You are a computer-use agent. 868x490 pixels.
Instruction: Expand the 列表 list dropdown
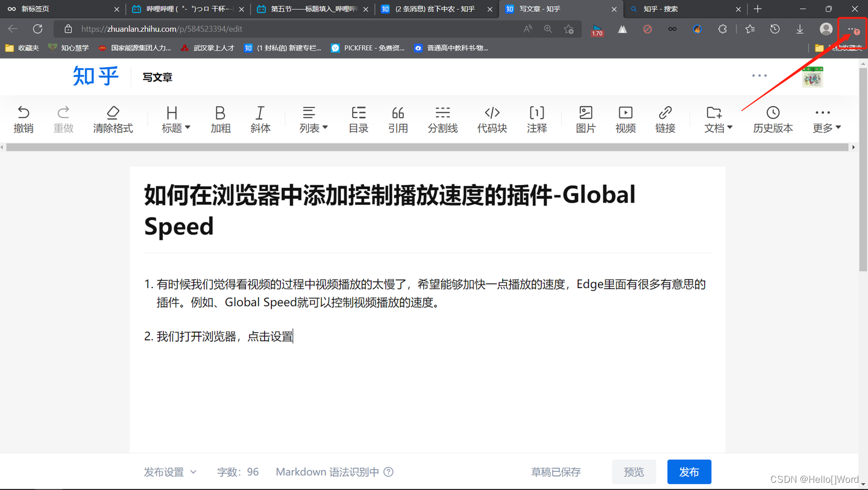(x=313, y=119)
